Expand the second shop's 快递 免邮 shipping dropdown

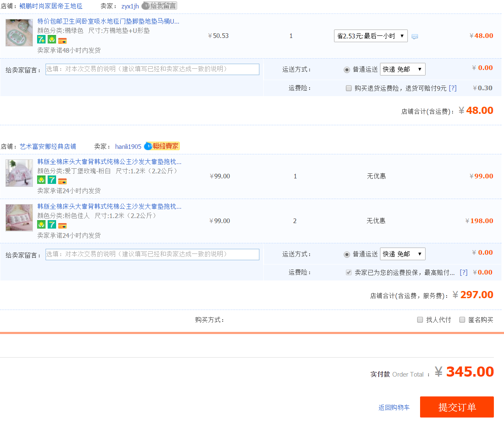click(x=402, y=254)
